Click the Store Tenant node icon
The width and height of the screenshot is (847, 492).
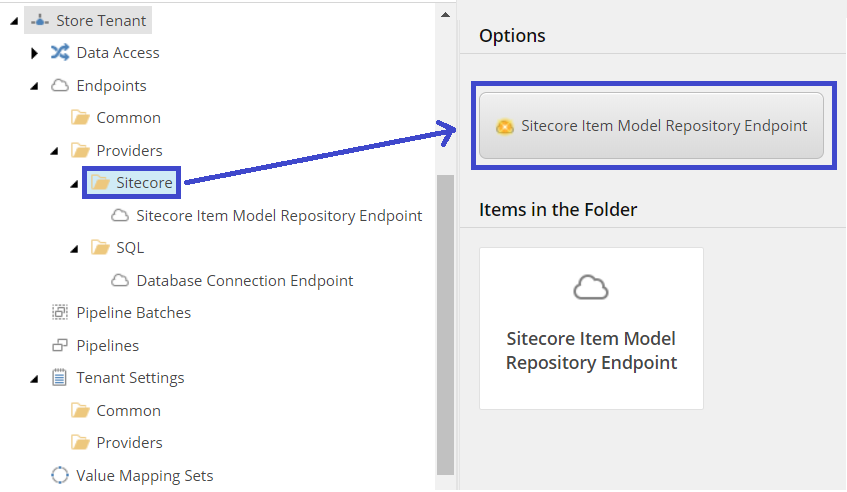point(39,21)
